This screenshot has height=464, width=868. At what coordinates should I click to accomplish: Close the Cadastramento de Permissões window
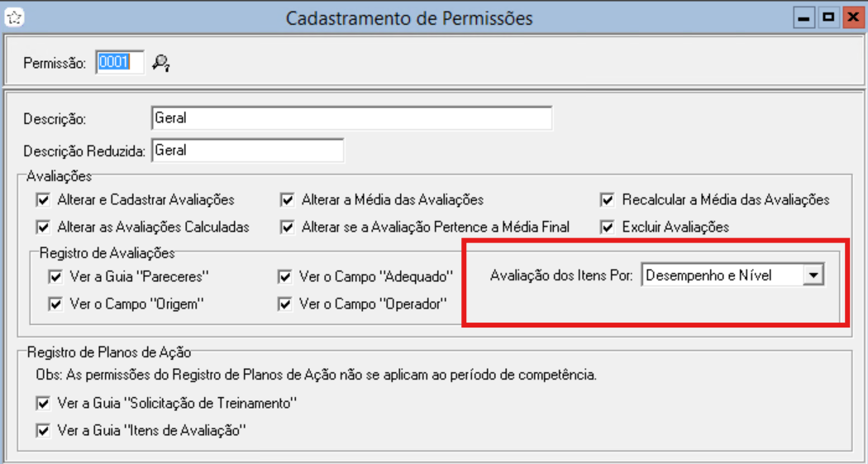(851, 17)
